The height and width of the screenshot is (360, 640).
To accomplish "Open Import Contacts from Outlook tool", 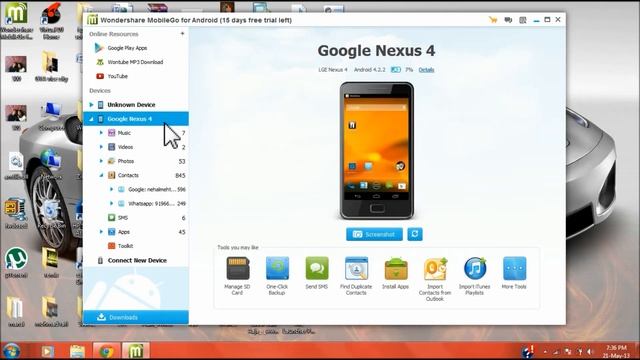I will pyautogui.click(x=435, y=279).
